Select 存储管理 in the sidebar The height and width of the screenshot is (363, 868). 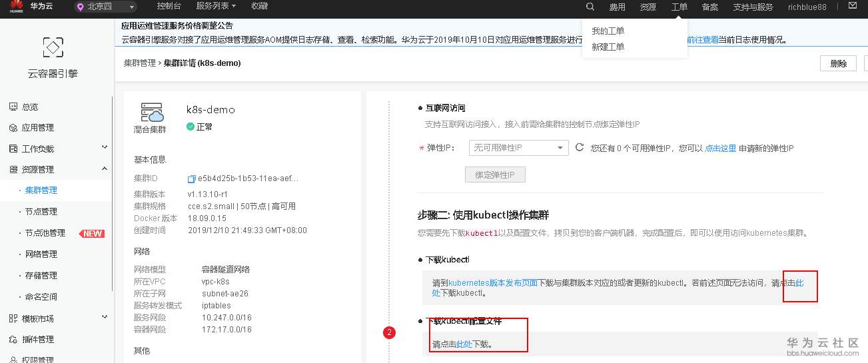pyautogui.click(x=41, y=276)
